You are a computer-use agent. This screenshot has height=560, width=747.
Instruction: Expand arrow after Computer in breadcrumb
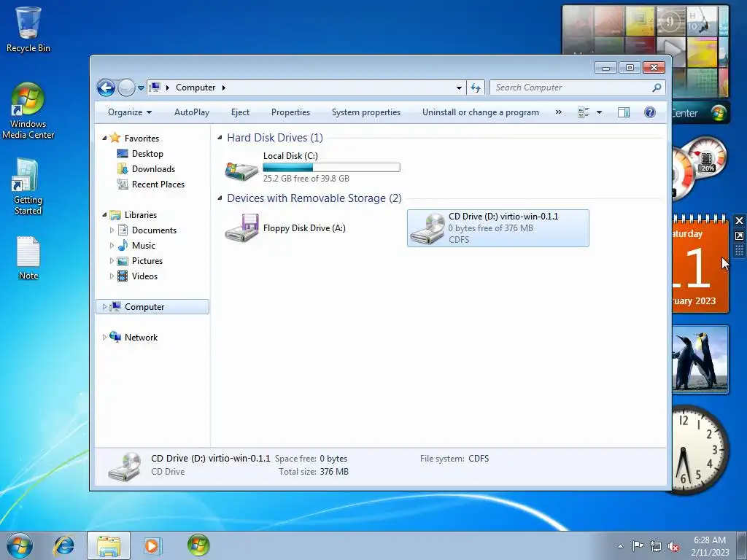[223, 87]
